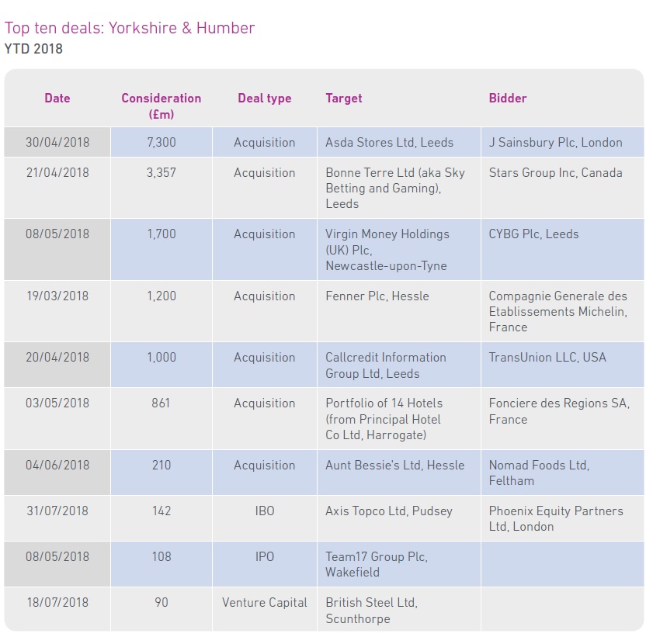The image size is (653, 644).
Task: Click the Target column header
Action: tap(343, 99)
